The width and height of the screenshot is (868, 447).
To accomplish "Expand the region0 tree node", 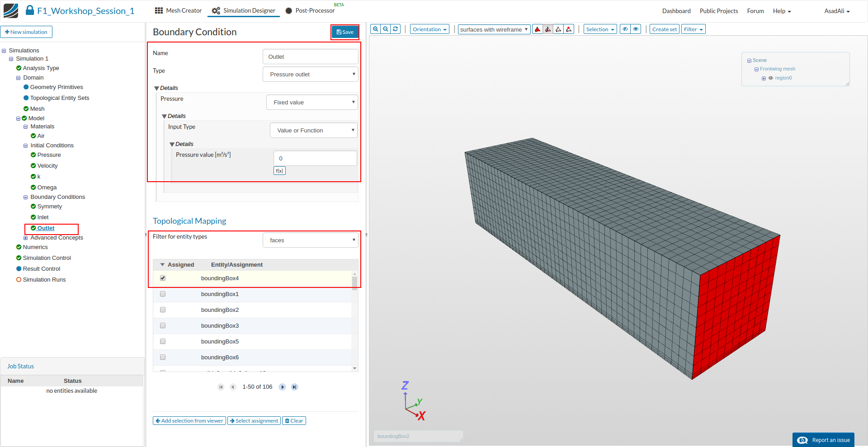I will [x=764, y=78].
